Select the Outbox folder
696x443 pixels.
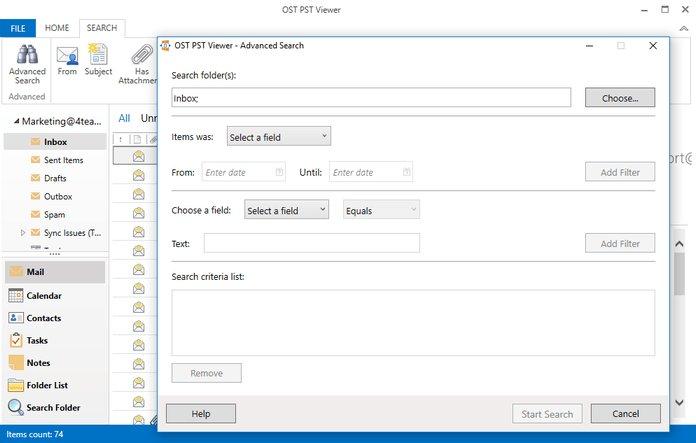(58, 196)
